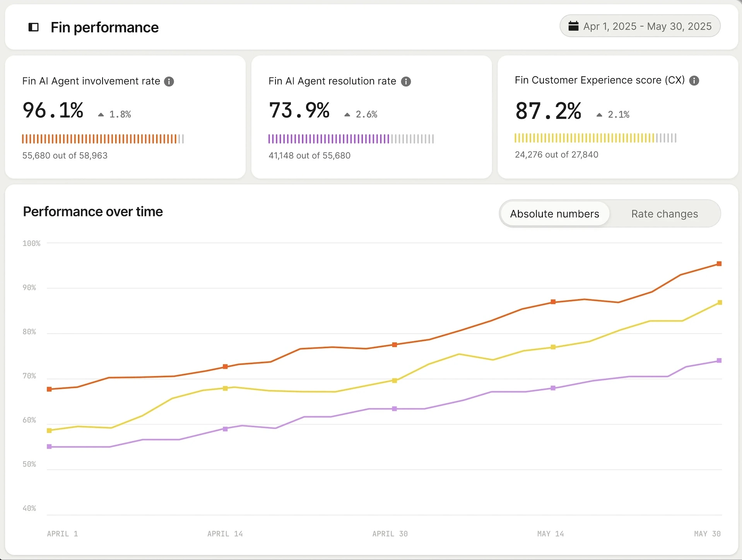Screen dimensions: 742x560
Task: Click the 73.9% resolution rate value
Action: tap(299, 111)
